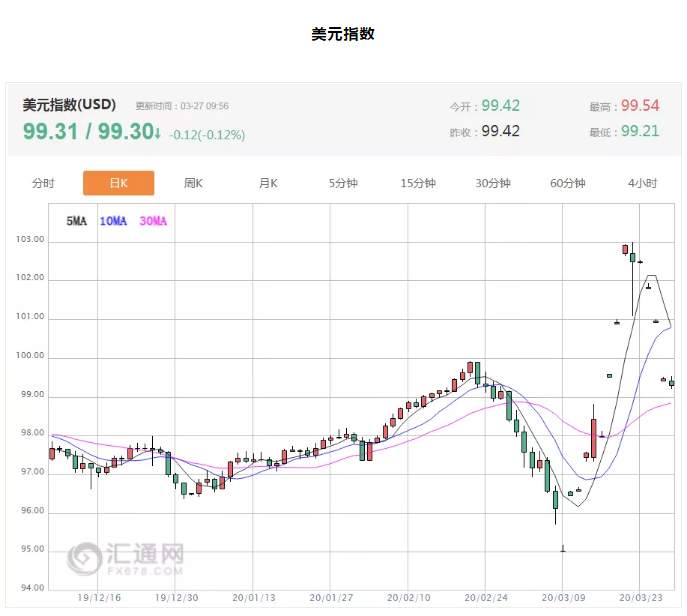Click the 5MA legend label
Viewport: 687px width, 616px height.
77,221
